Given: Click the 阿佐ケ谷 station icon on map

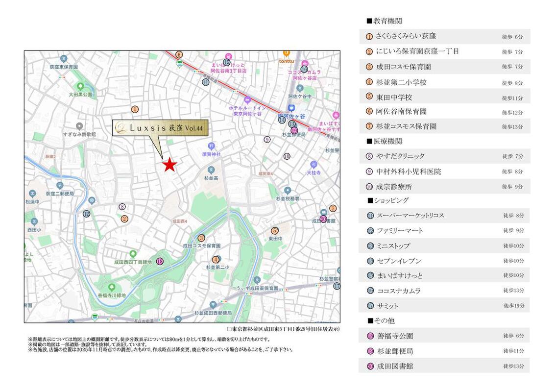Looking at the screenshot, I should click(x=292, y=108).
